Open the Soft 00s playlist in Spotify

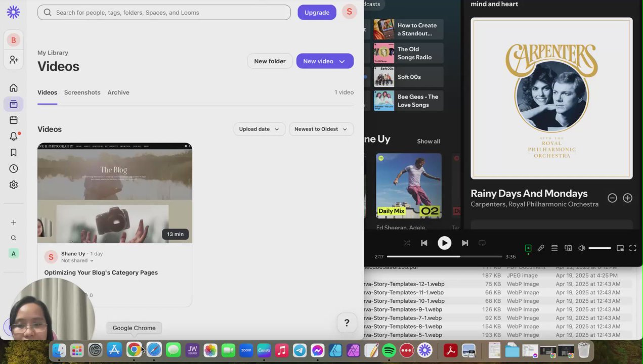[408, 77]
